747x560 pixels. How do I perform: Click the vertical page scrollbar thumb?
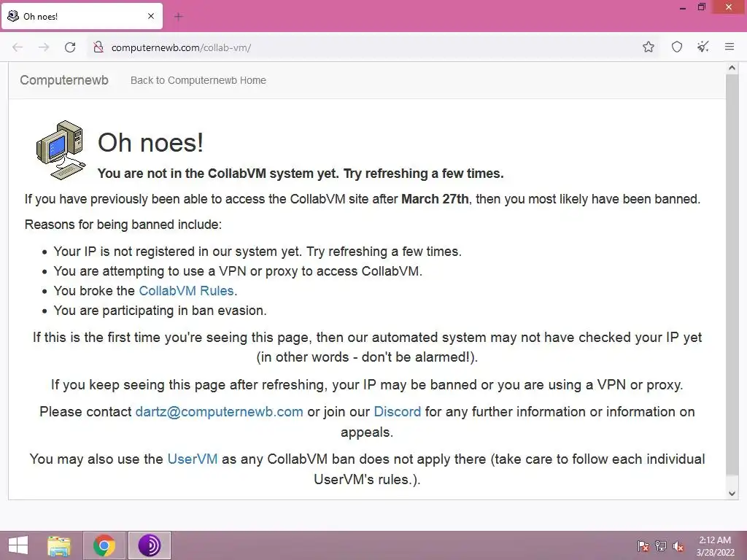[x=732, y=274]
